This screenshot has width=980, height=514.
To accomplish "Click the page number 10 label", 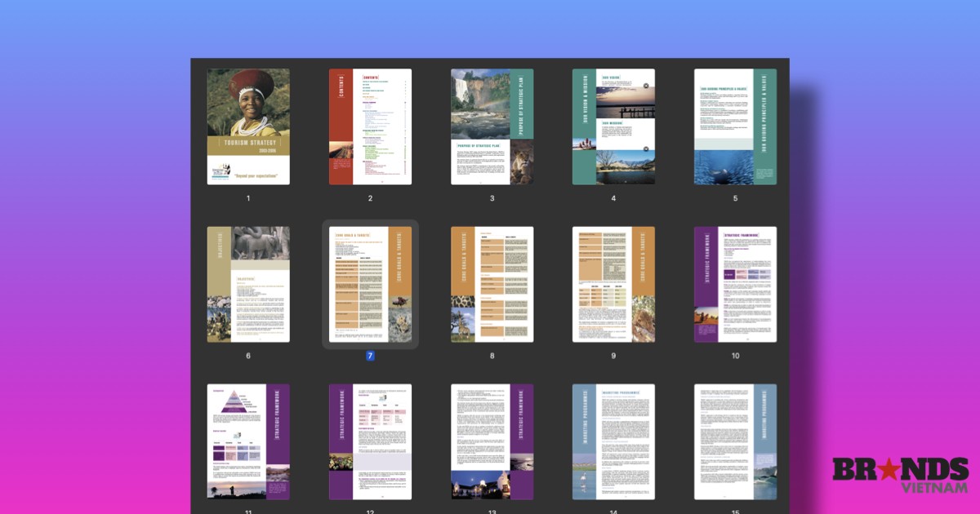I will [x=735, y=356].
